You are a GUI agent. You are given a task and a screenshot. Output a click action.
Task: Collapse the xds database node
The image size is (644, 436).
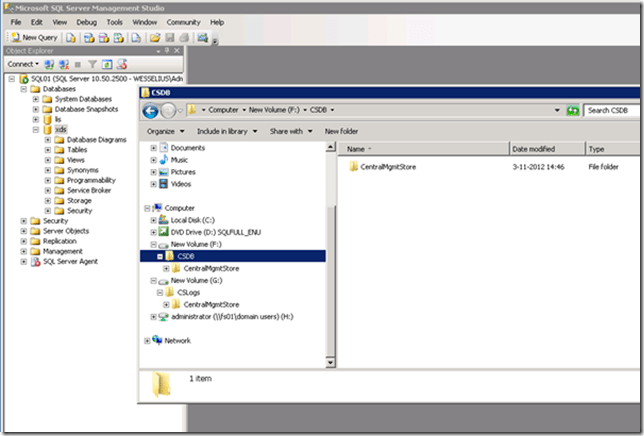(36, 129)
